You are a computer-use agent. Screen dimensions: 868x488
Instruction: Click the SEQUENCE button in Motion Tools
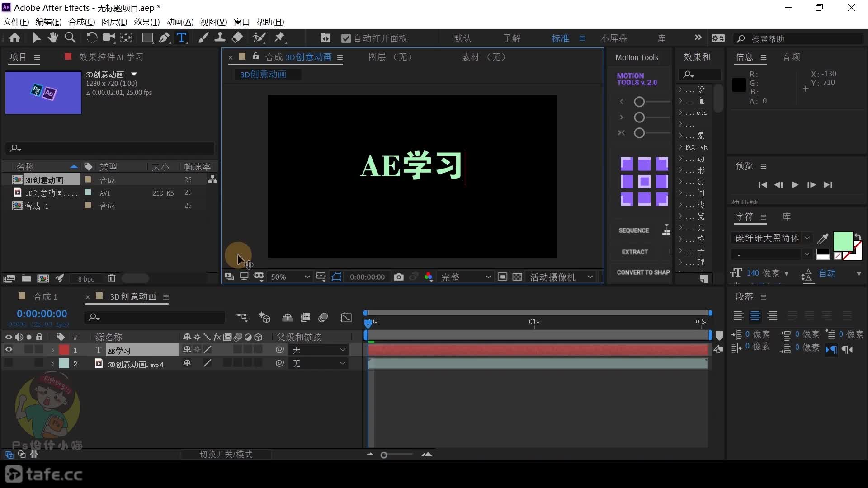pos(633,230)
